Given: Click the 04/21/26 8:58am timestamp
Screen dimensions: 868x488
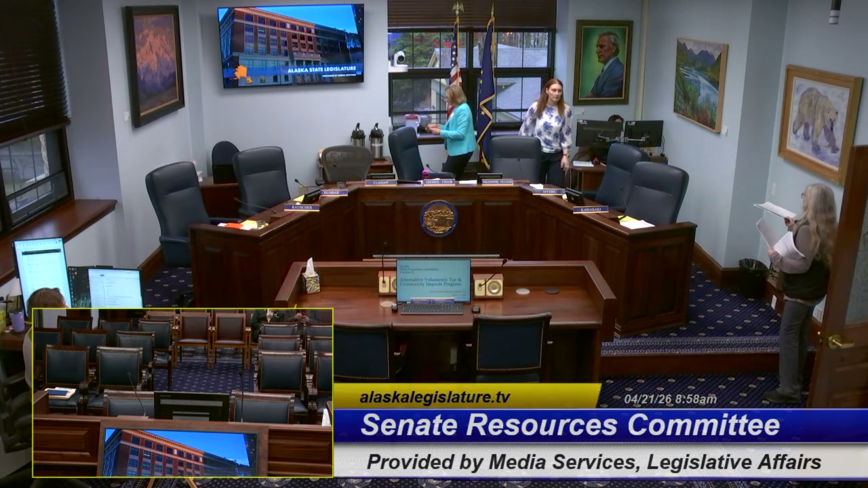Looking at the screenshot, I should point(670,399).
